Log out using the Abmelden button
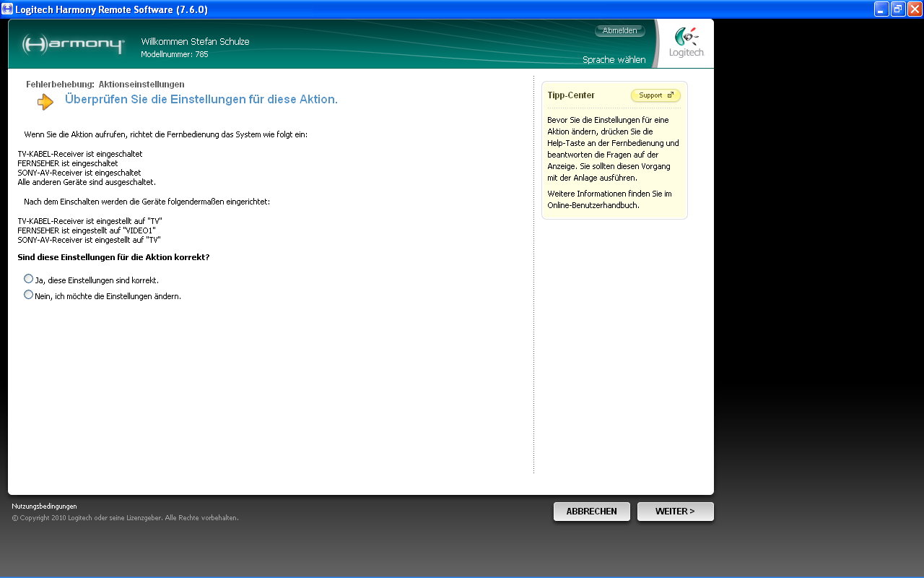 619,31
